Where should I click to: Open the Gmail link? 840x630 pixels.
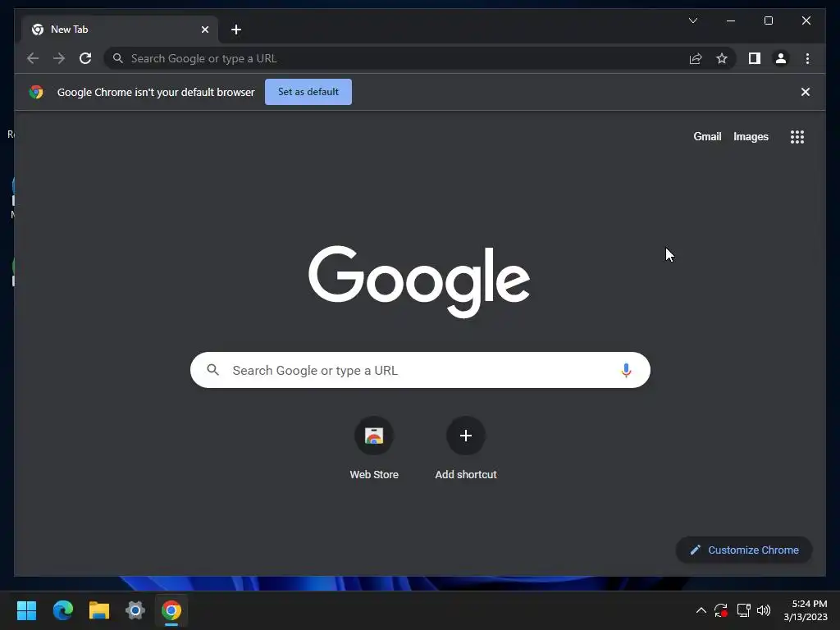pos(707,137)
